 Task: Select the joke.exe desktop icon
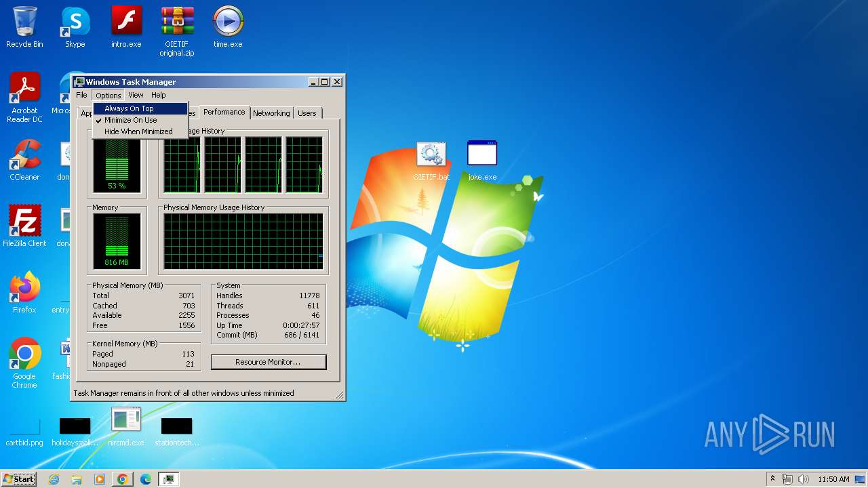tap(482, 161)
